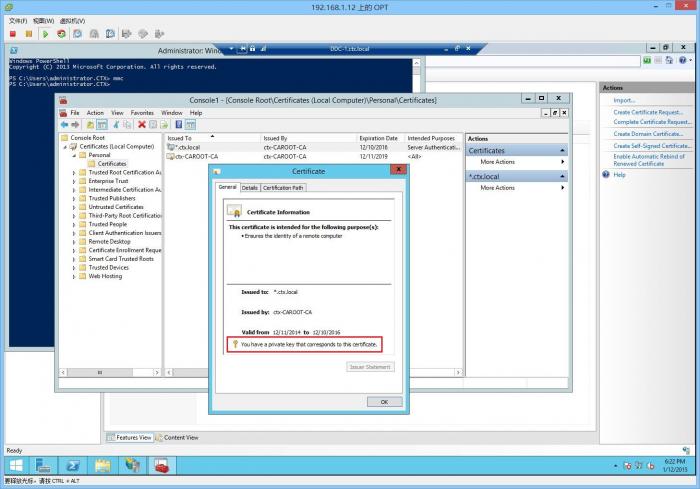Click the MMC toolbox icon on the taskbar

coord(162,465)
